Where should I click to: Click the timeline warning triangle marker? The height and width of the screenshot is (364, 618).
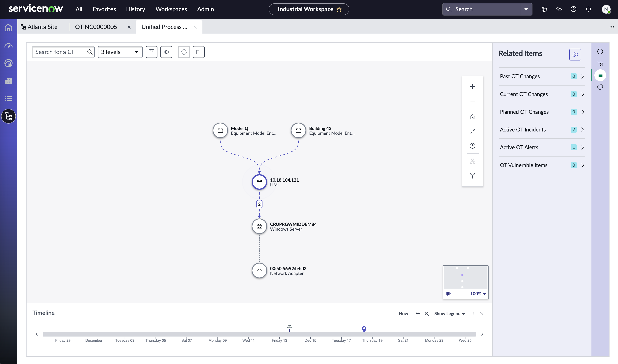click(289, 326)
